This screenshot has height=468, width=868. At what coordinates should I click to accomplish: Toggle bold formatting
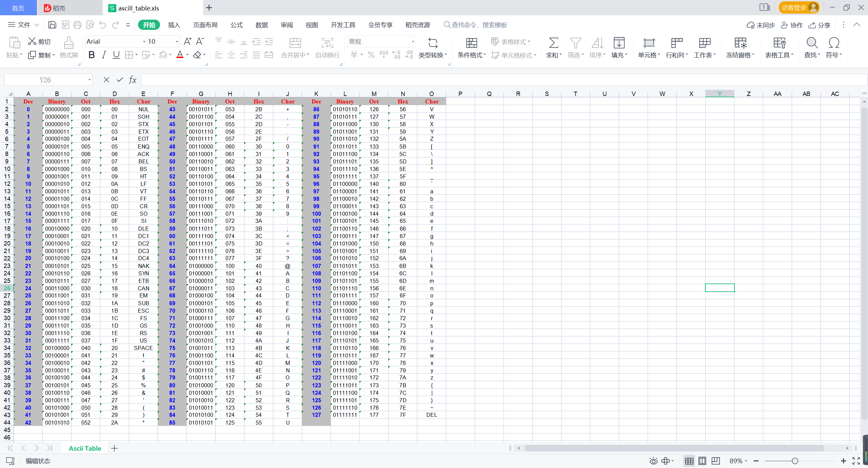tap(91, 55)
